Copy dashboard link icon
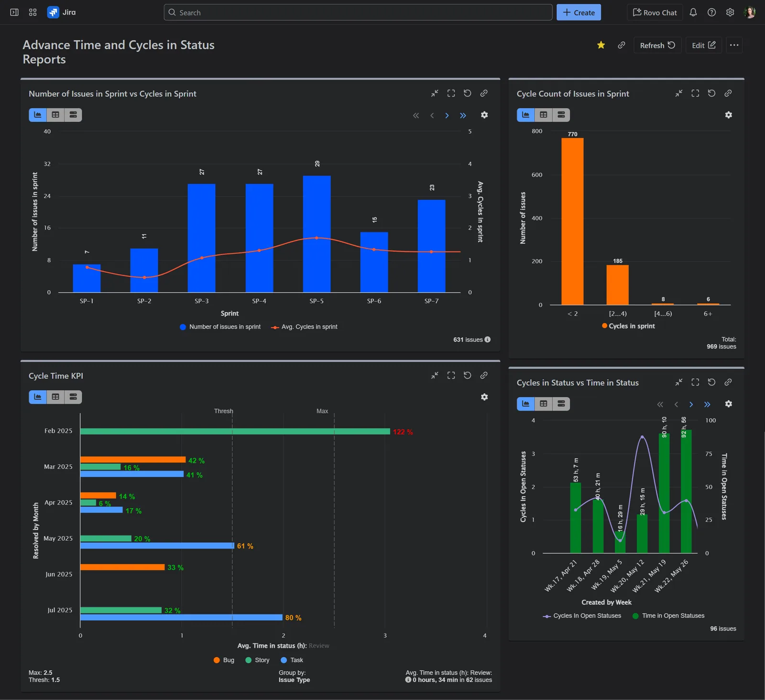765x700 pixels. 622,45
